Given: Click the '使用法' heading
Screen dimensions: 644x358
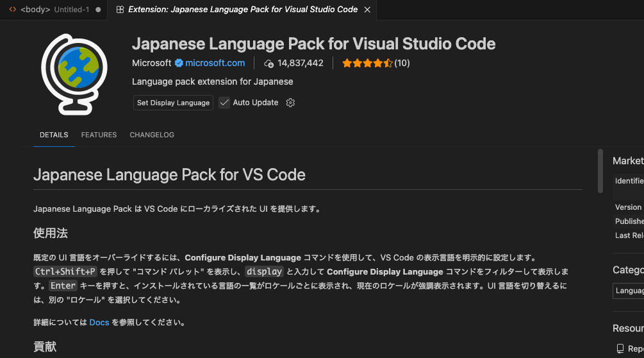Looking at the screenshot, I should coord(51,233).
